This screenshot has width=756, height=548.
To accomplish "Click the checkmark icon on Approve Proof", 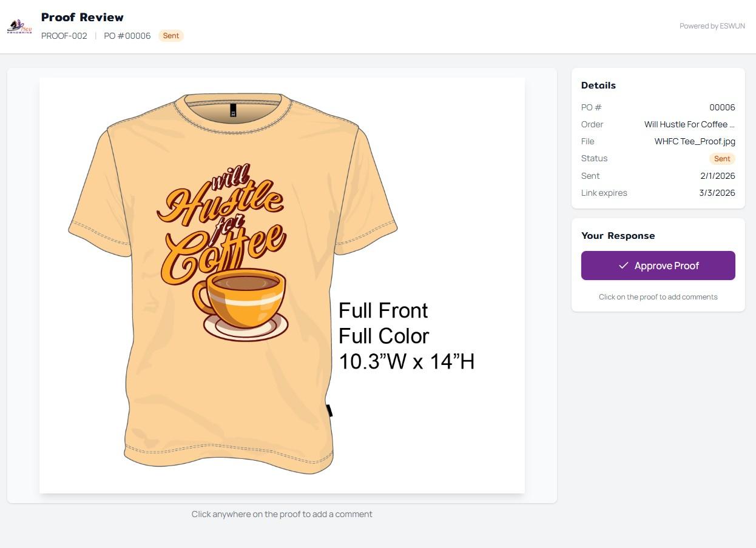I will coord(623,266).
